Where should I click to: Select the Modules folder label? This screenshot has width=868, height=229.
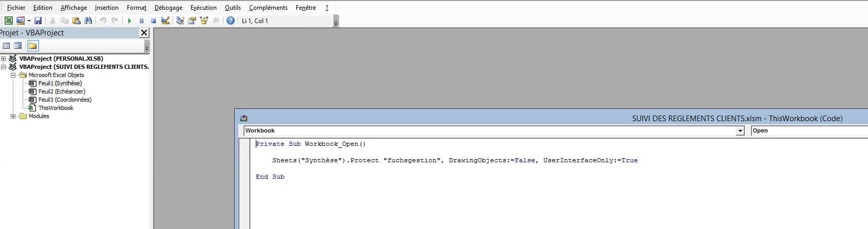(39, 116)
